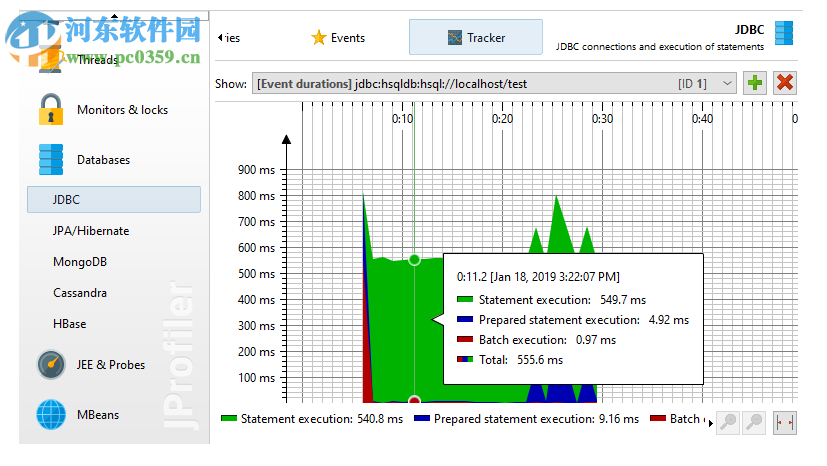This screenshot has height=466, width=827.
Task: Click the Databases stack icon
Action: click(x=51, y=159)
